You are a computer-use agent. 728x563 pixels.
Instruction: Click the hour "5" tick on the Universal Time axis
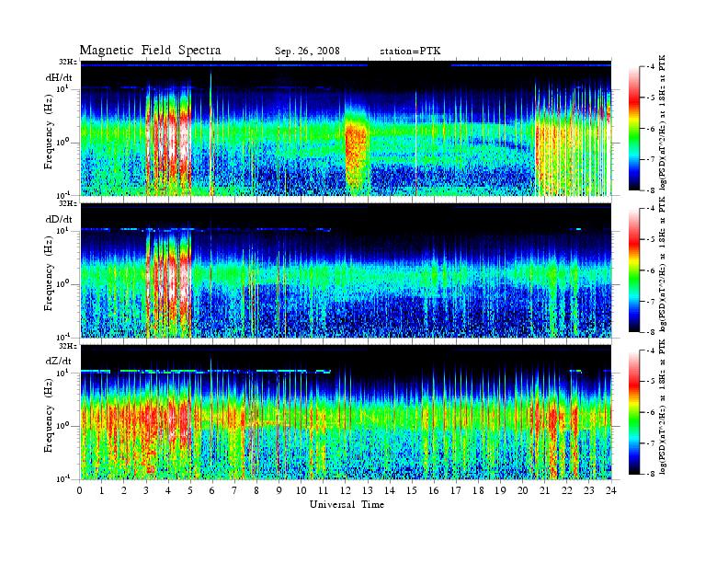click(190, 490)
